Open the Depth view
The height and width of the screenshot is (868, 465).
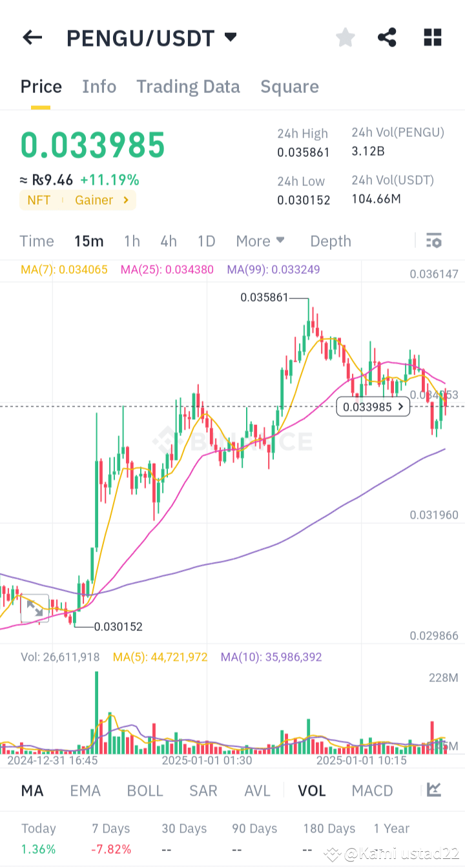tap(330, 240)
